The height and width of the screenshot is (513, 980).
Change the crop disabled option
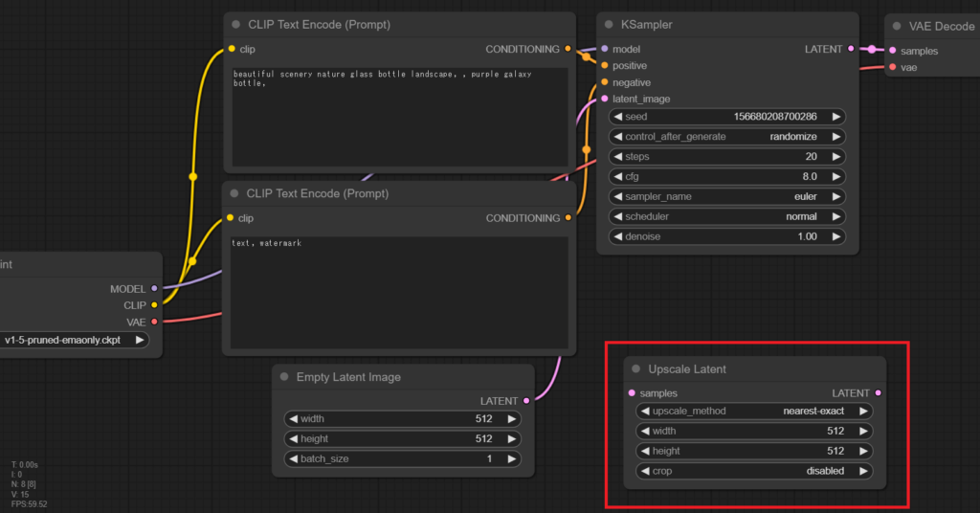[753, 471]
